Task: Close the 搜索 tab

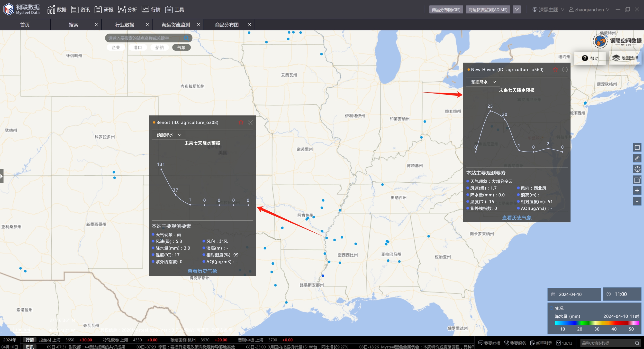Action: point(96,25)
